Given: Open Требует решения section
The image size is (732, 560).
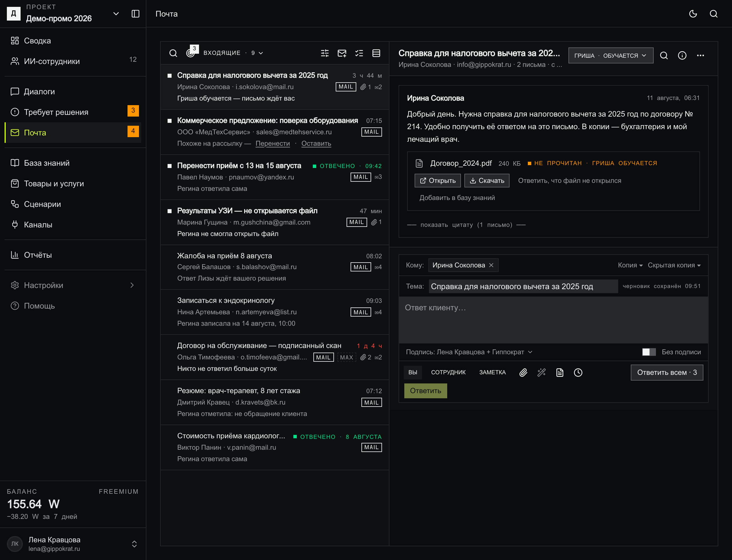Looking at the screenshot, I should pos(73,112).
